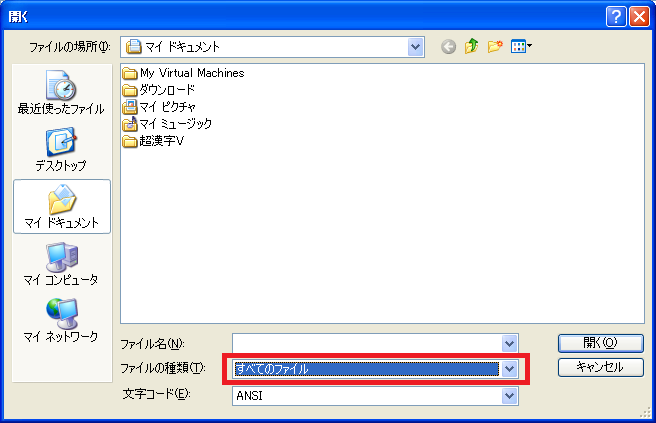Screen dimensions: 656x423
Task: Go to デスクトップ in the sidebar
Action: pyautogui.click(x=61, y=150)
